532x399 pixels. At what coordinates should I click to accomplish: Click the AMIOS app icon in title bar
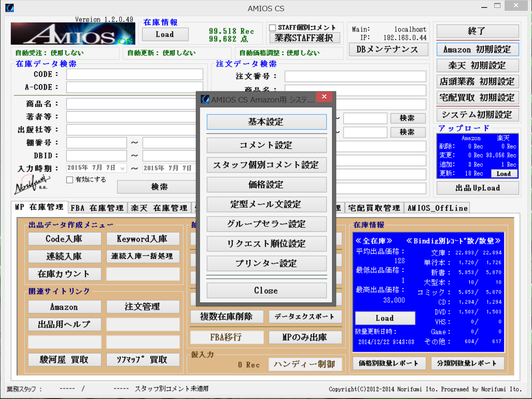click(x=9, y=7)
